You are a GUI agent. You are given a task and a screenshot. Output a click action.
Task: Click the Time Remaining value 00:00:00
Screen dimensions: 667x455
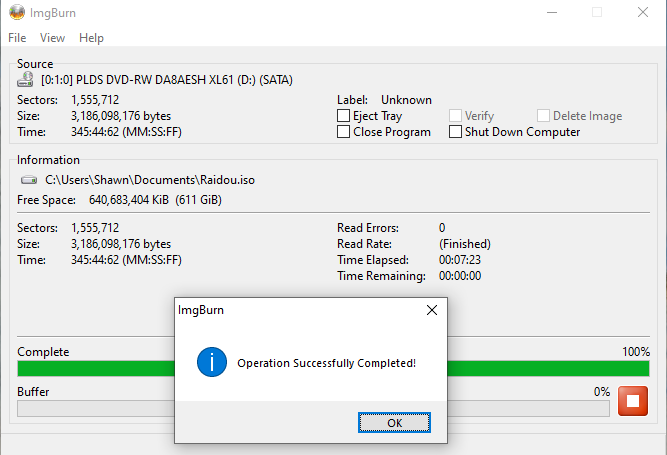460,276
